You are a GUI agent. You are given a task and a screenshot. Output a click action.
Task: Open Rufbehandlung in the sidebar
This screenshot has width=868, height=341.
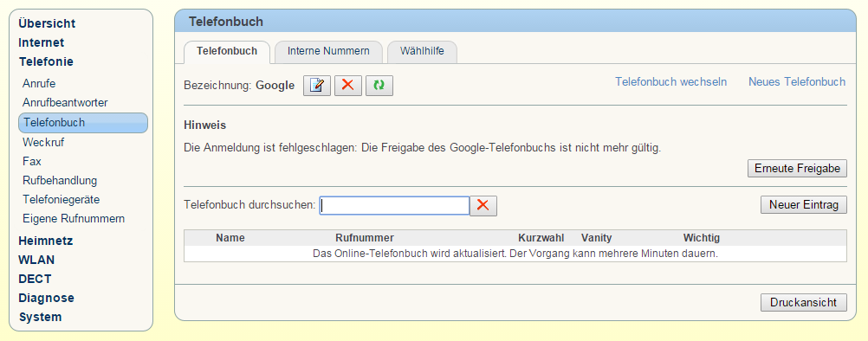click(60, 180)
